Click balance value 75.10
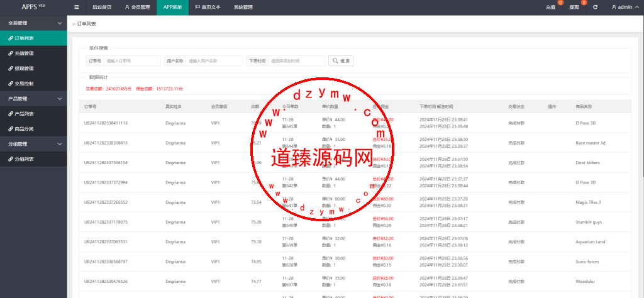The width and height of the screenshot is (644, 298). click(257, 242)
